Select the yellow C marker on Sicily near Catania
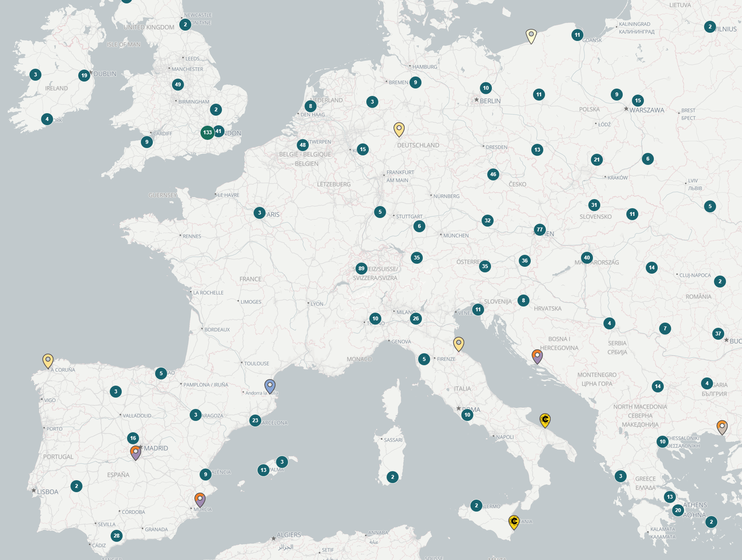Image resolution: width=742 pixels, height=560 pixels. pyautogui.click(x=514, y=522)
